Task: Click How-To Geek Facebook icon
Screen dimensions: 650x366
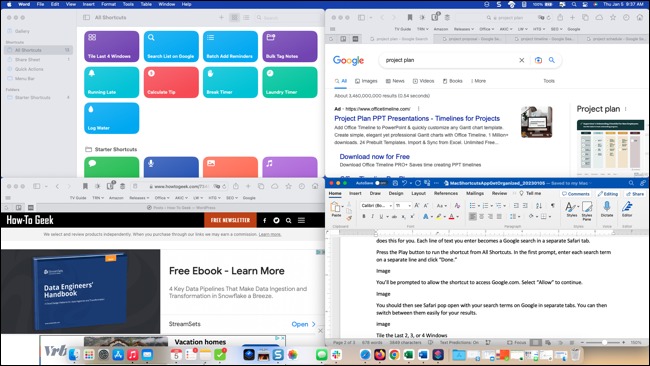Action: [x=265, y=221]
